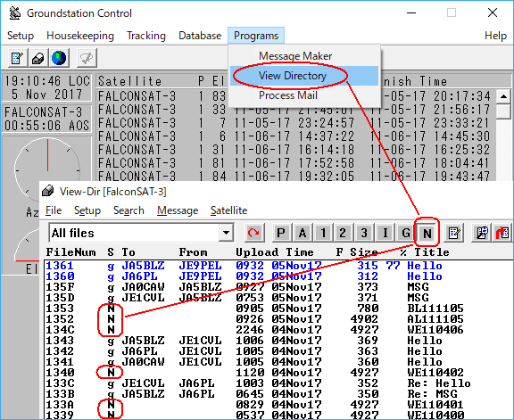This screenshot has width=514, height=420.
Task: Click the Title column header
Action: [432, 252]
